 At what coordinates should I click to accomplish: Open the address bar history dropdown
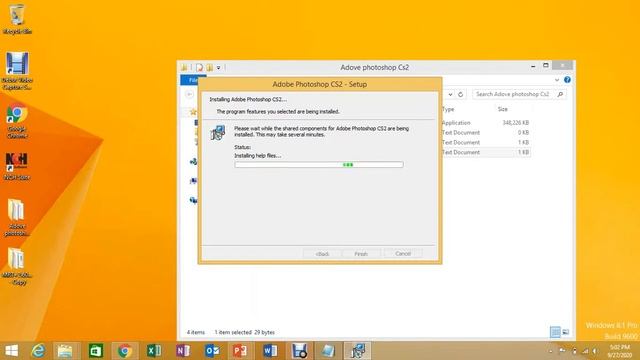click(450, 94)
